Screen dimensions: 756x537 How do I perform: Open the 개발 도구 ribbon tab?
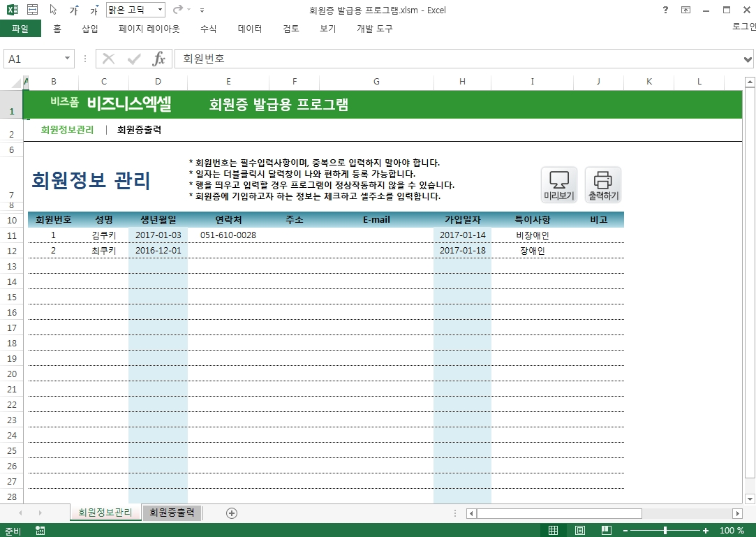(375, 29)
